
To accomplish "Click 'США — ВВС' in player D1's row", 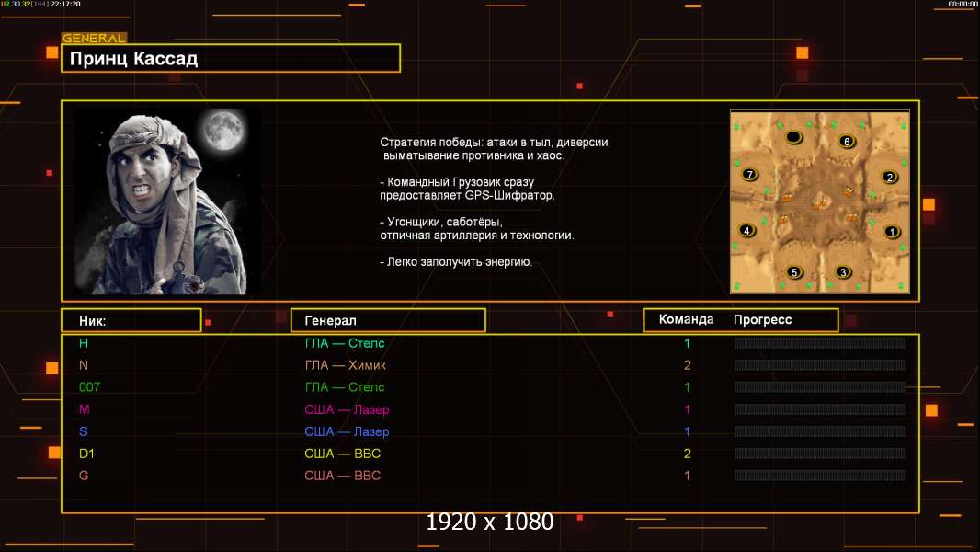I will 343,454.
